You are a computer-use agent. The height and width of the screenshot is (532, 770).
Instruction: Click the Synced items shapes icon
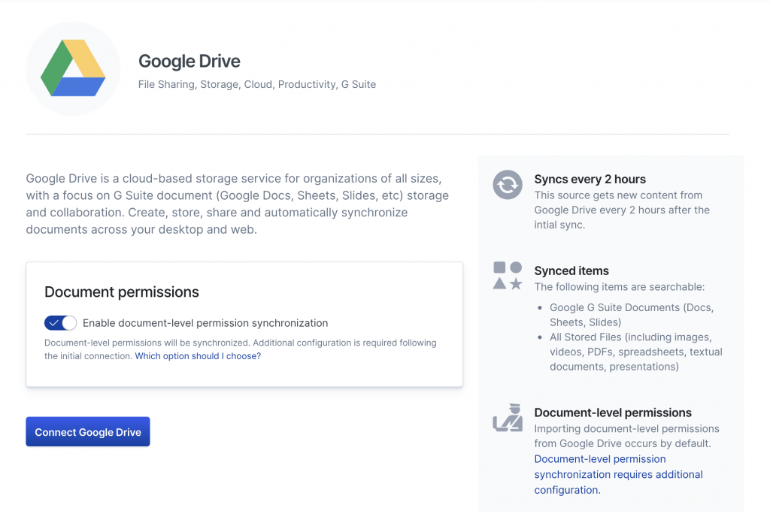pos(508,275)
